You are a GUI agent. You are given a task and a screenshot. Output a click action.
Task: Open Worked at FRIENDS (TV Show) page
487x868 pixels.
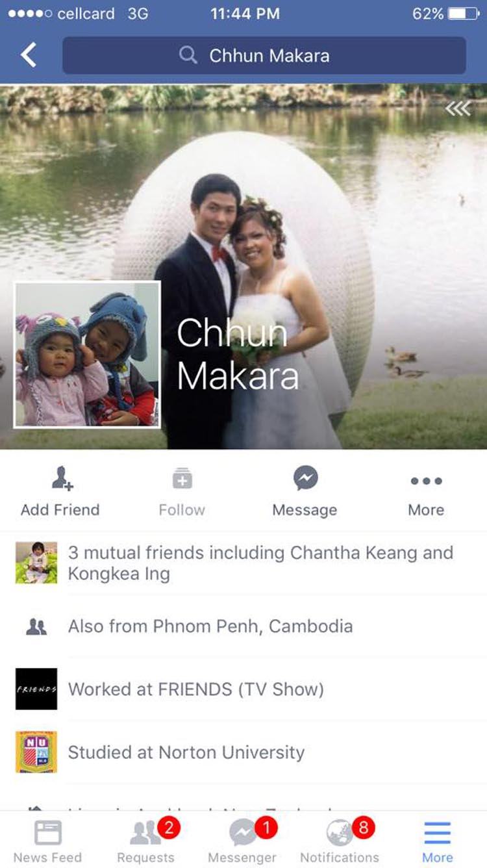(243, 689)
